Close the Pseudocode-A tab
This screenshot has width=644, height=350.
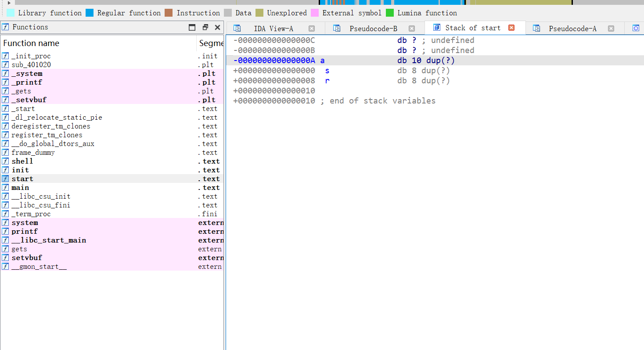coord(611,29)
